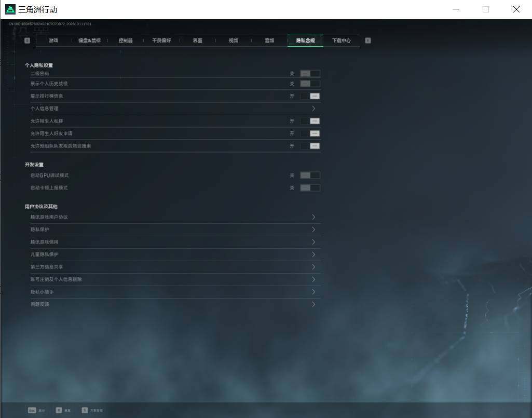This screenshot has width=532, height=418.
Task: Switch to the 游戏 tab
Action: pos(53,41)
